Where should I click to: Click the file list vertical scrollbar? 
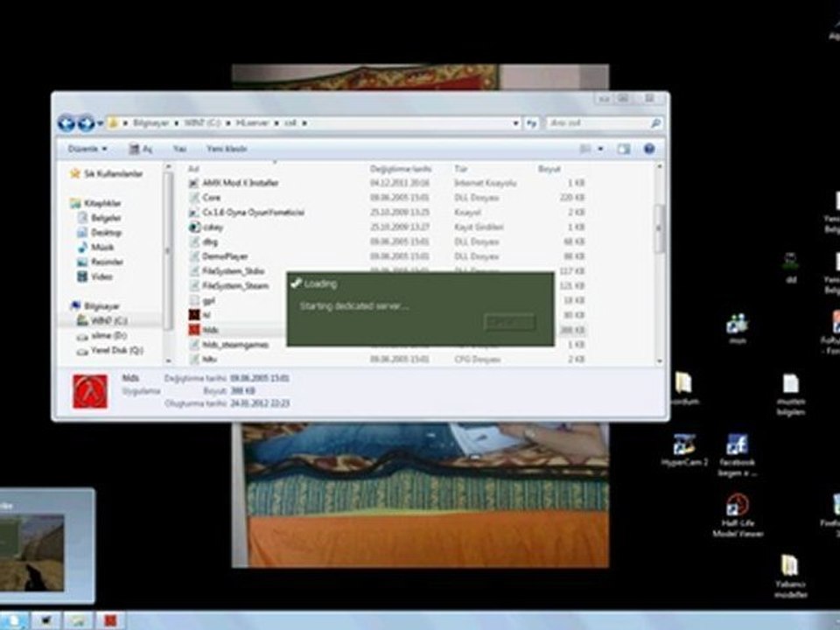pos(661,227)
